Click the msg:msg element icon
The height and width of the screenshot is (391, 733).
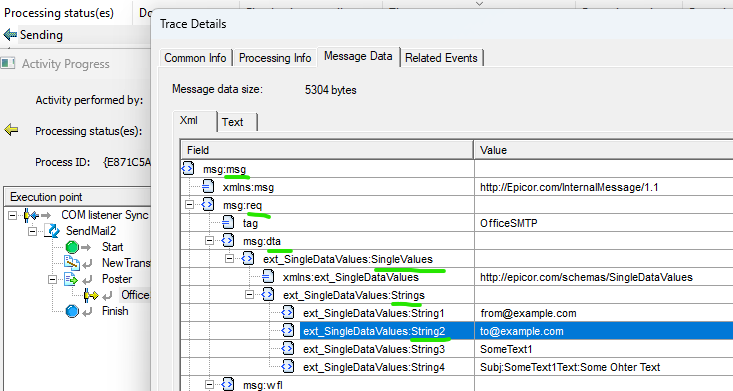(x=188, y=168)
